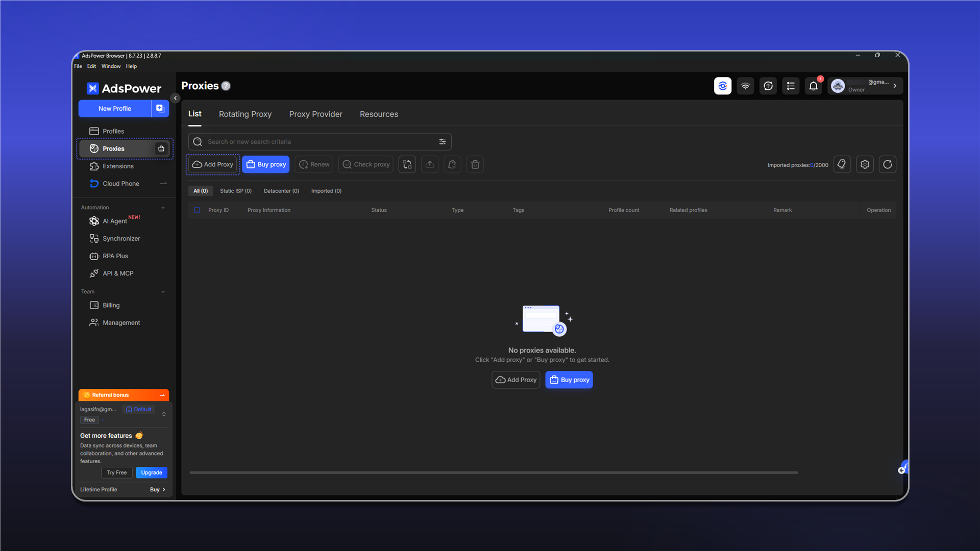Click the proxy help question mark icon

tap(226, 86)
